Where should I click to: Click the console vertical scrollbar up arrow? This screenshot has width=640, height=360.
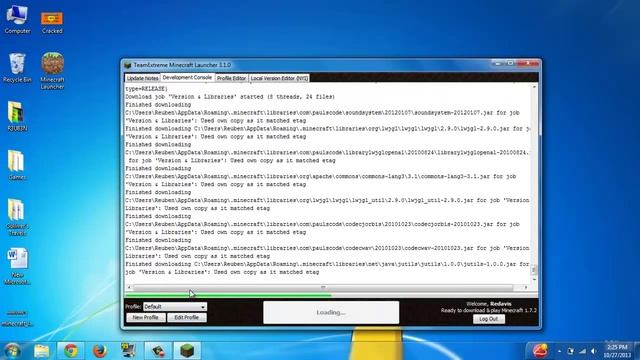tap(534, 87)
